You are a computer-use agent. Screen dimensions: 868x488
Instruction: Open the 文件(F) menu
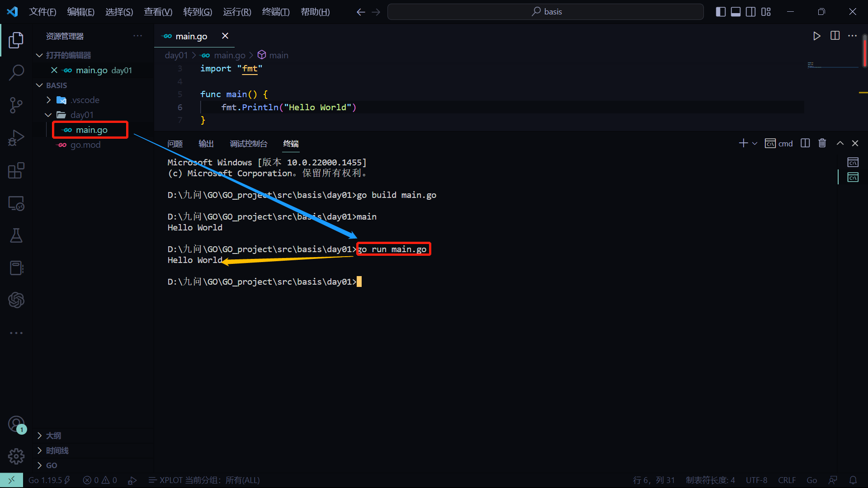point(42,12)
